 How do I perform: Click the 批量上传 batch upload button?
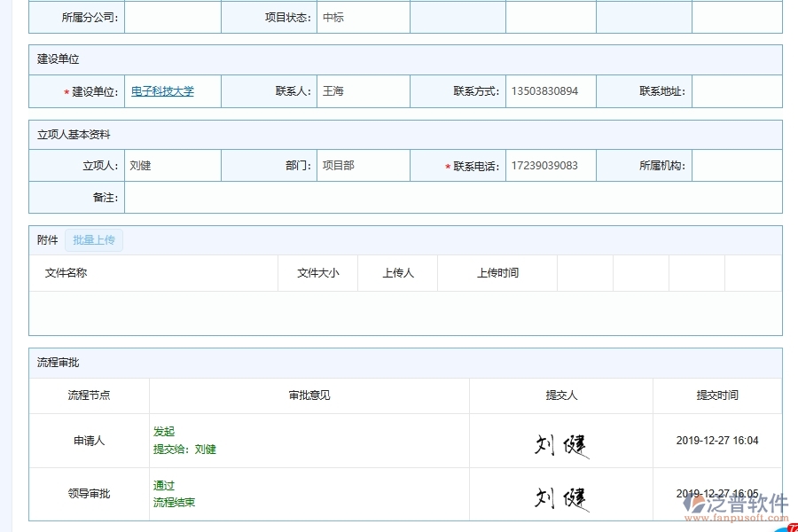click(94, 239)
